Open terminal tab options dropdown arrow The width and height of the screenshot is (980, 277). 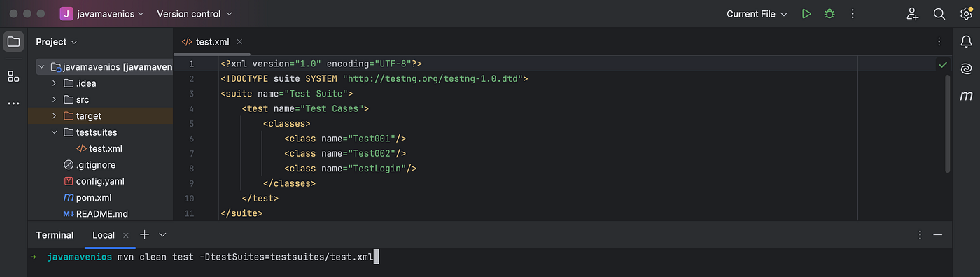tap(162, 235)
